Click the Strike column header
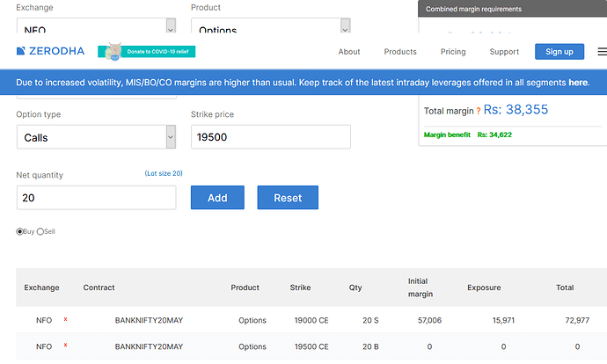The height and width of the screenshot is (364, 607). click(300, 288)
